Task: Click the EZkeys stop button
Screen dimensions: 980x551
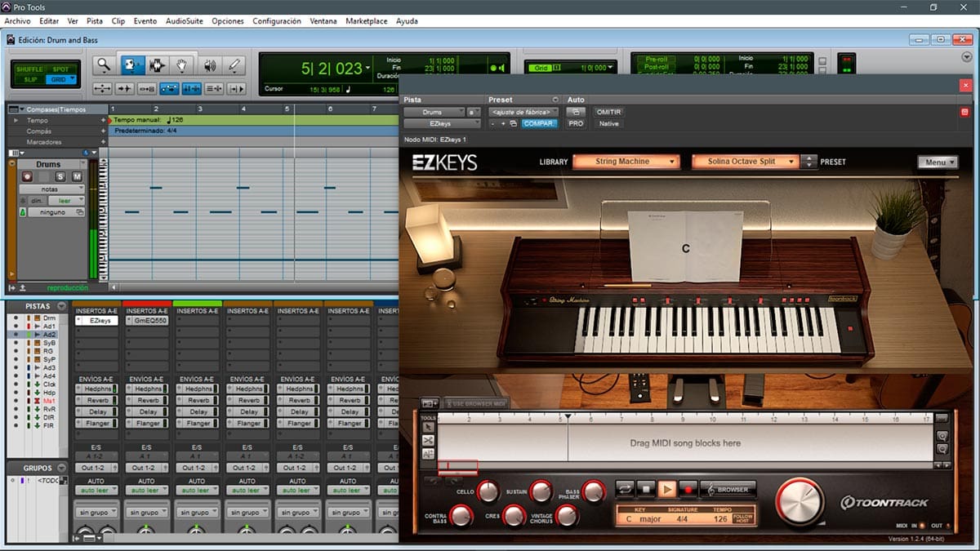Action: 646,489
